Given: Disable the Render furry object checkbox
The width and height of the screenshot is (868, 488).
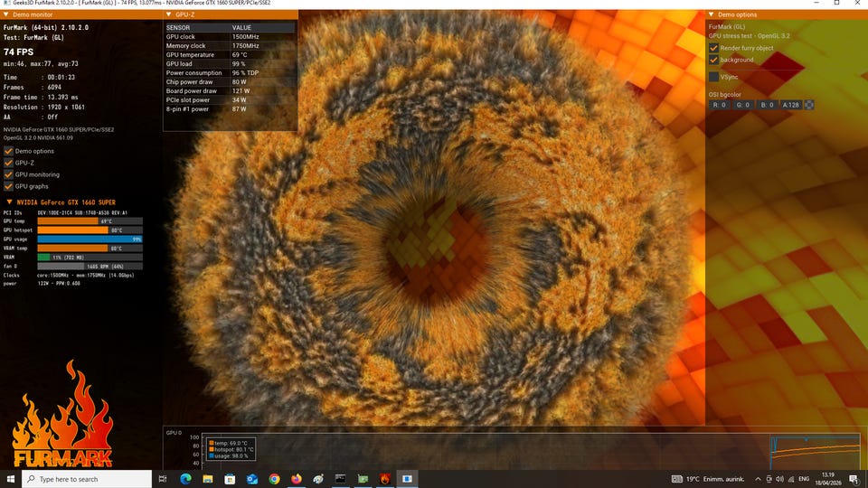Looking at the screenshot, I should pos(713,48).
